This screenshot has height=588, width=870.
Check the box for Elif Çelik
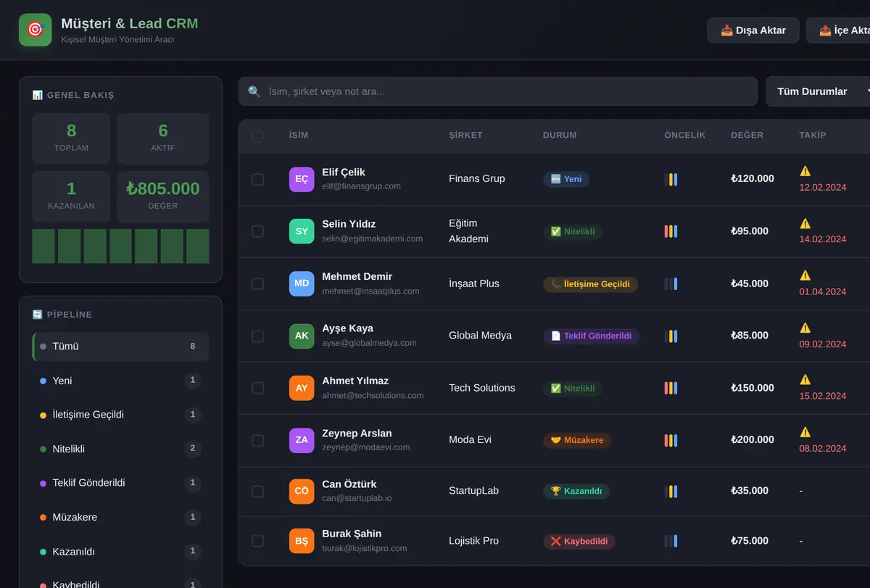pos(257,179)
